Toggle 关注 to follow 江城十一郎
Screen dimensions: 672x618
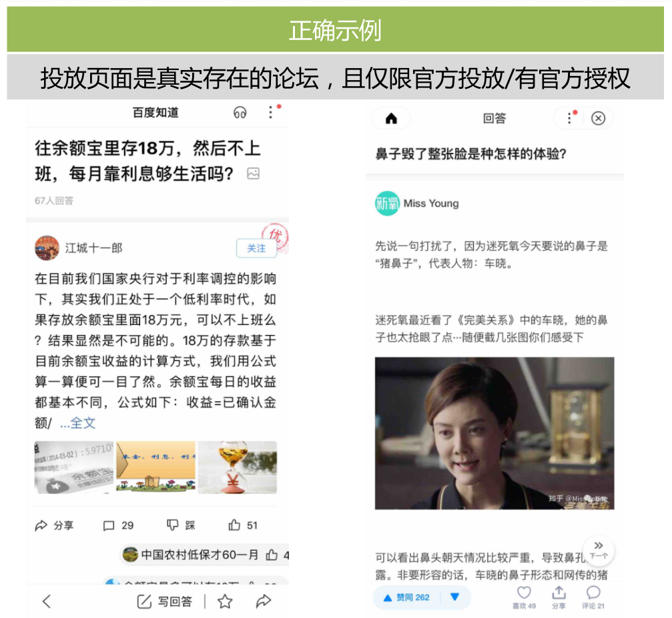(x=256, y=248)
